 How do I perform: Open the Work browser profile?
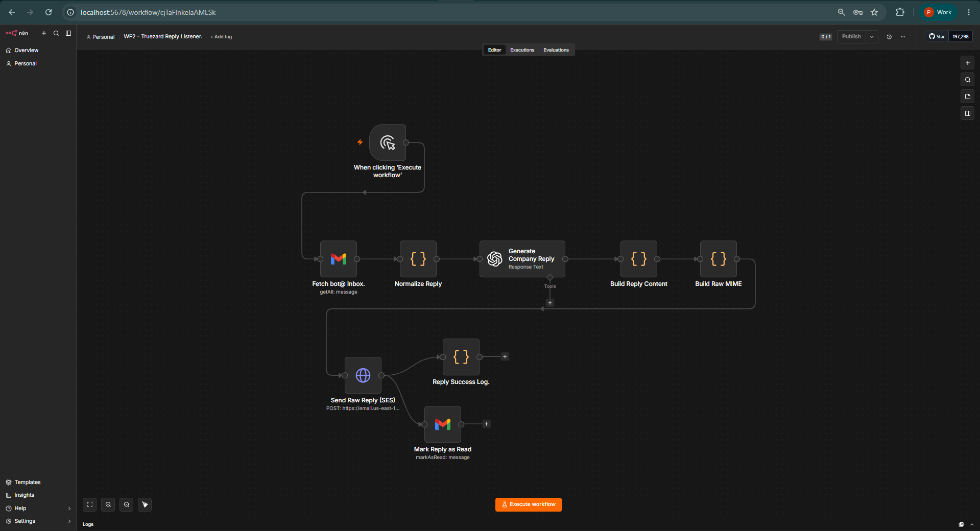pyautogui.click(x=939, y=12)
